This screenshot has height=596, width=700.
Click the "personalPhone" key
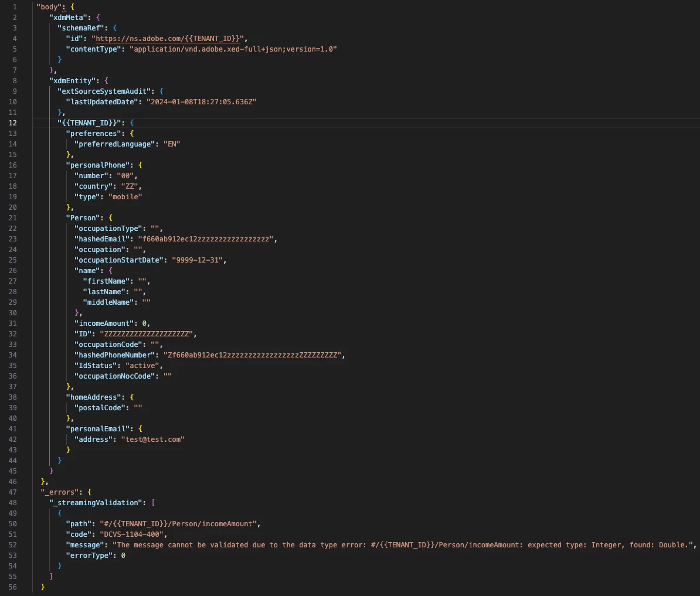point(98,165)
